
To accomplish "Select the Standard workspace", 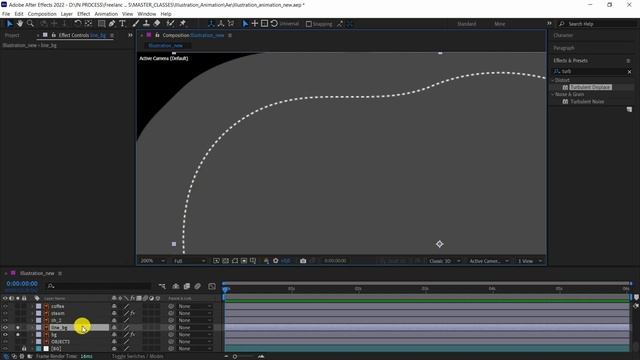I will coord(467,24).
